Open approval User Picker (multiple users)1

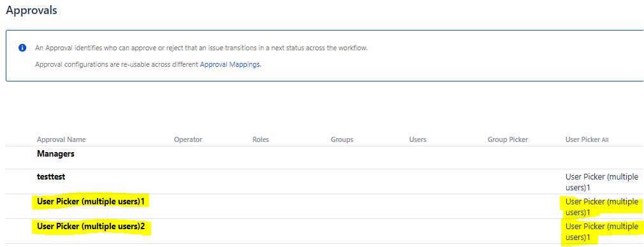point(91,202)
